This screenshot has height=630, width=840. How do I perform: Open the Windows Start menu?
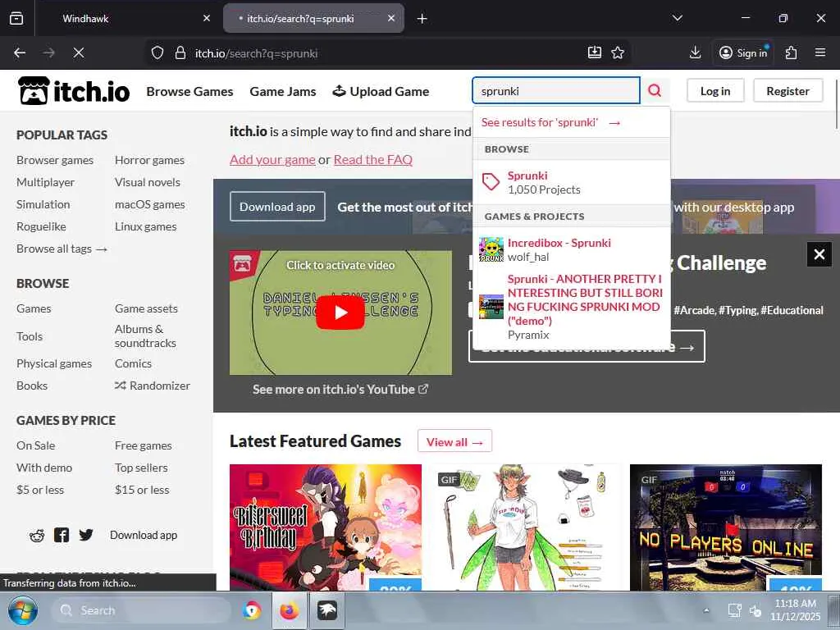coord(22,610)
